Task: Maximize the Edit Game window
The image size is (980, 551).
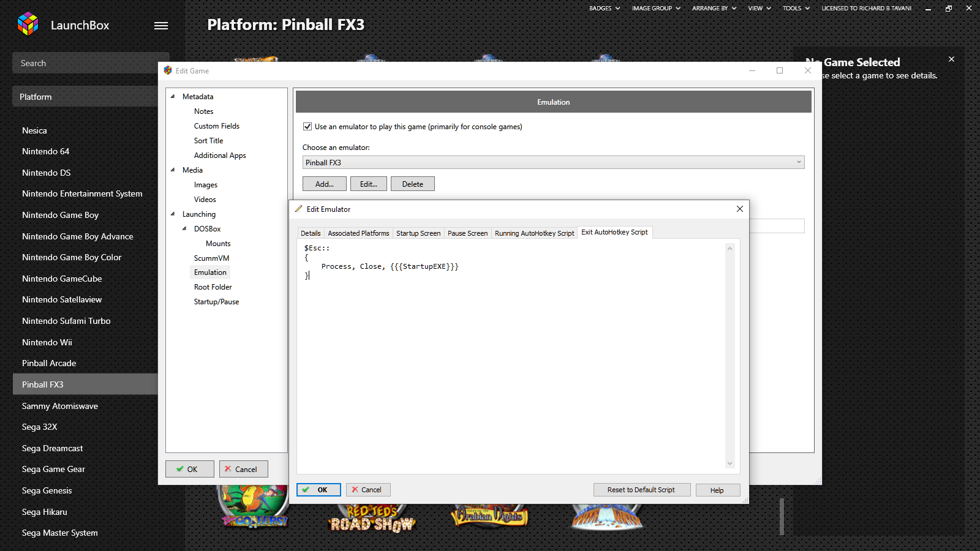Action: click(x=780, y=70)
